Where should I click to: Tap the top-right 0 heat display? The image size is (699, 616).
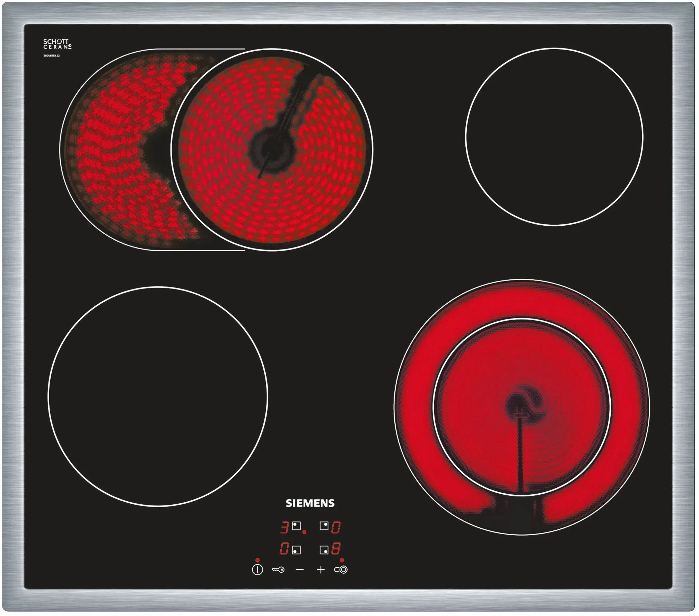pos(335,528)
